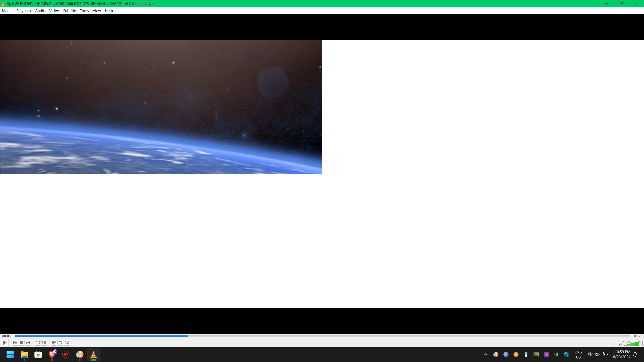Expand the Tools menu
Viewport: 644px width, 362px height.
pos(84,11)
